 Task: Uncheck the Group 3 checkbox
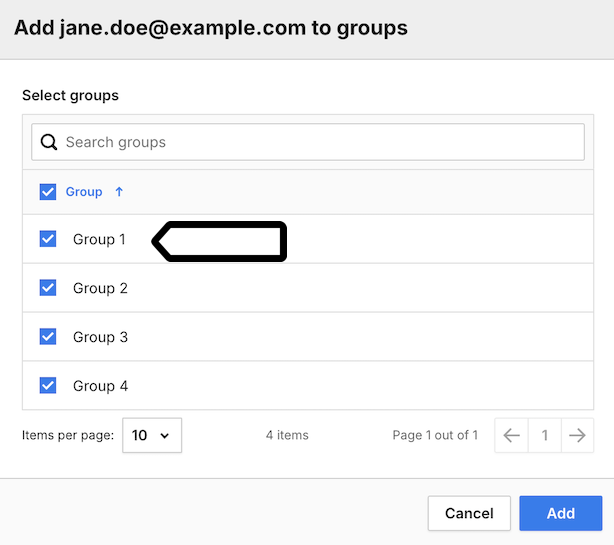click(x=48, y=337)
